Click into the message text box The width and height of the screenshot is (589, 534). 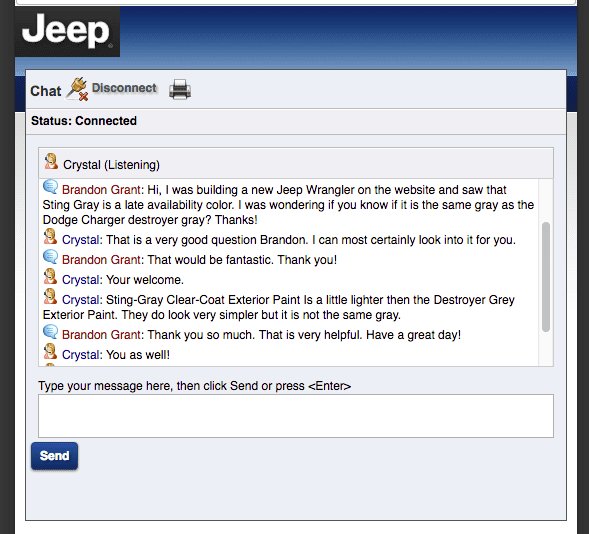click(x=296, y=416)
